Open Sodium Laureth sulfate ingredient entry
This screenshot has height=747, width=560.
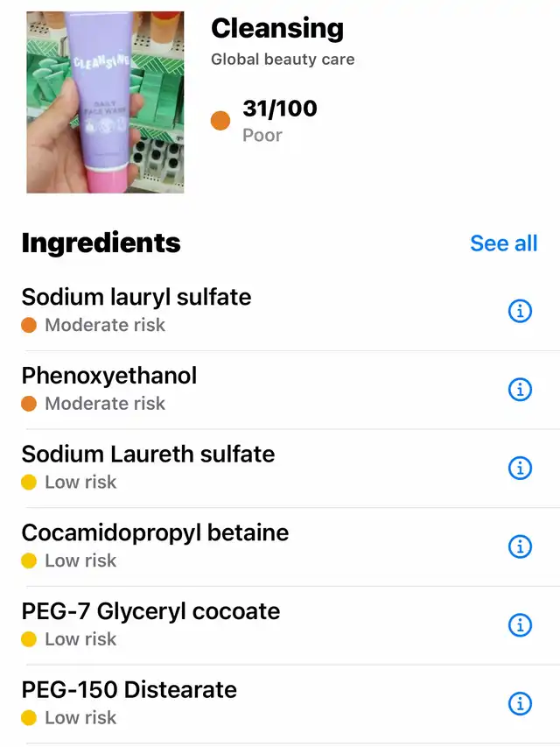pyautogui.click(x=280, y=469)
